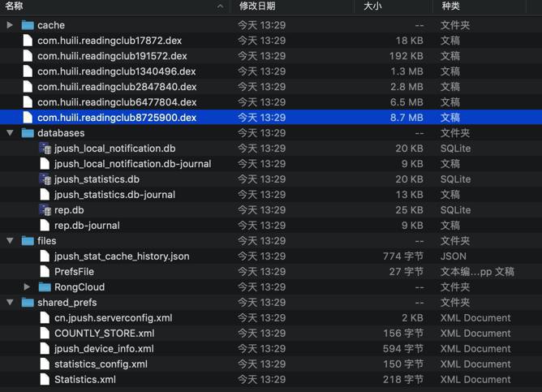The height and width of the screenshot is (392, 542).
Task: Click the databases folder icon
Action: pyautogui.click(x=28, y=133)
